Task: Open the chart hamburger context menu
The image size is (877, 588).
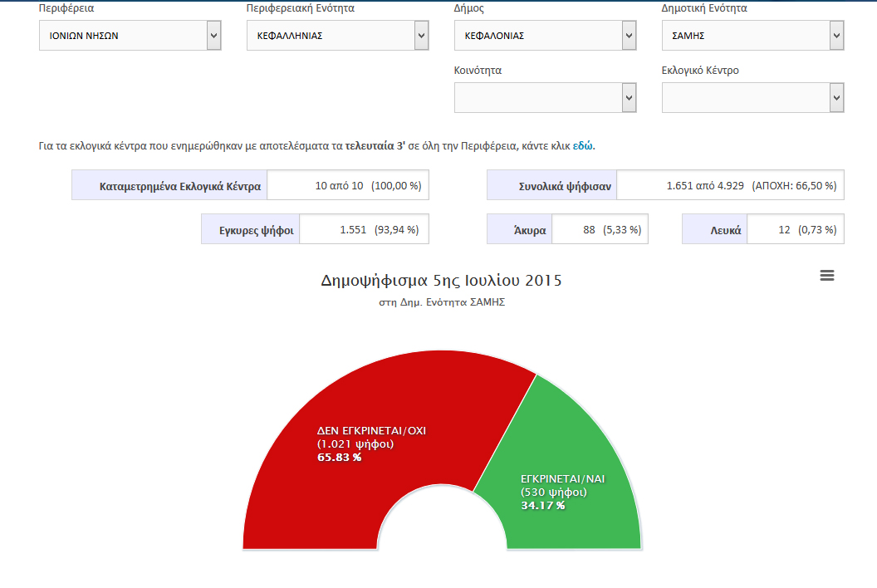Action: [x=826, y=276]
